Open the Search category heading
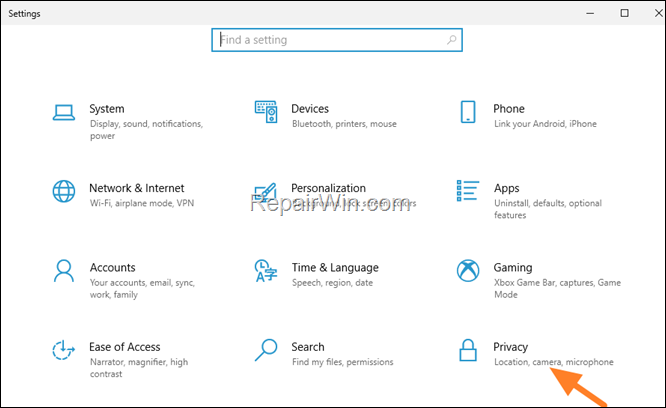 (x=308, y=347)
